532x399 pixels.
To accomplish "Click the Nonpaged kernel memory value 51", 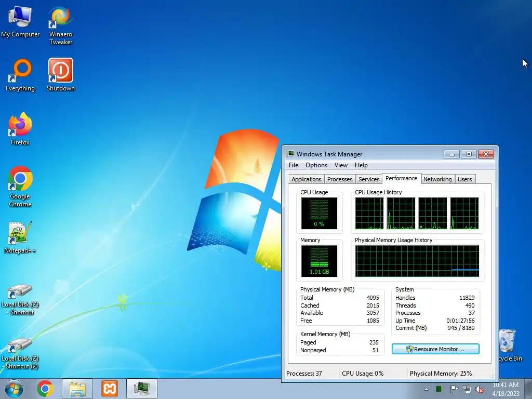I will coord(376,350).
